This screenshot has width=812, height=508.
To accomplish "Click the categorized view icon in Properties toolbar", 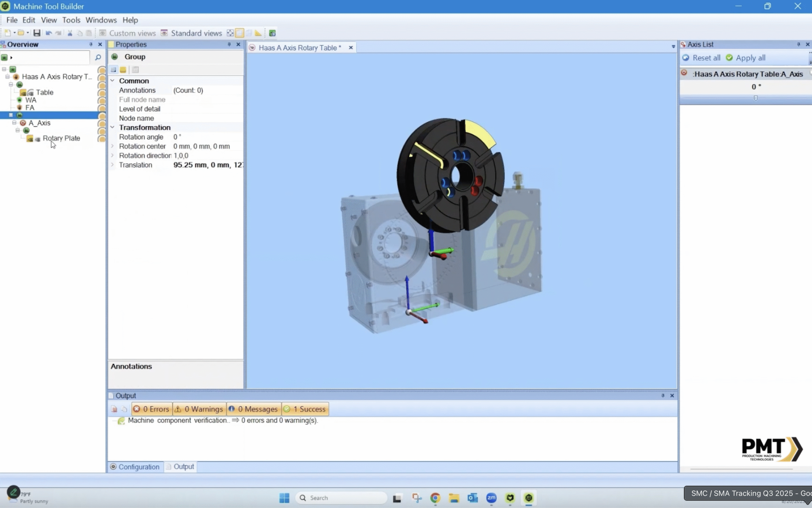I will (x=114, y=69).
